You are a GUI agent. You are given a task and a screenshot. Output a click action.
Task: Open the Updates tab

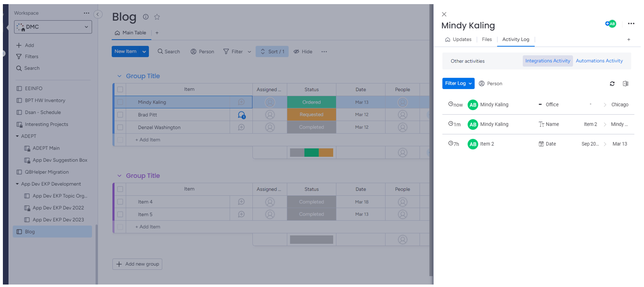458,40
